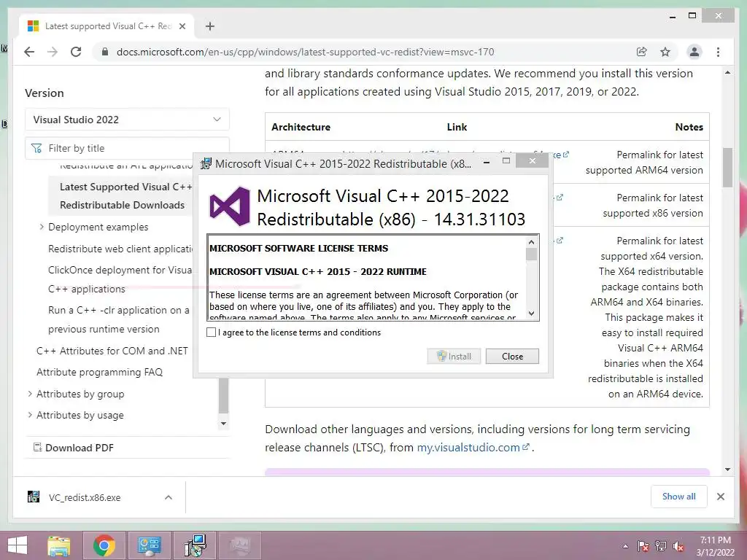The width and height of the screenshot is (747, 560).
Task: Click the Notes column header
Action: click(x=689, y=127)
